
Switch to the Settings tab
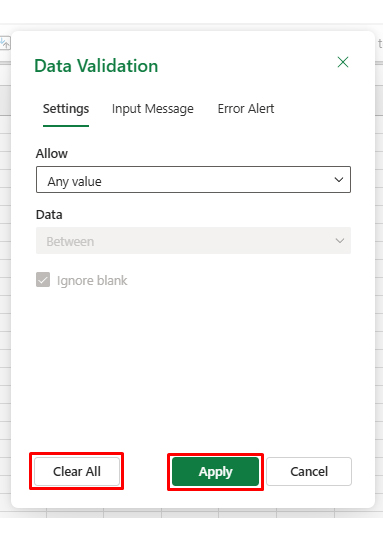coord(66,109)
